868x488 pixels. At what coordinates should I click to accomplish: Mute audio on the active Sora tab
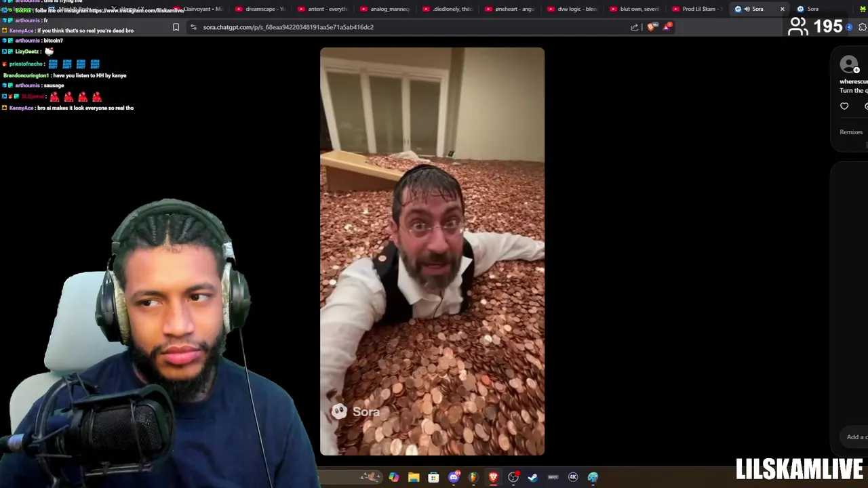coord(747,9)
